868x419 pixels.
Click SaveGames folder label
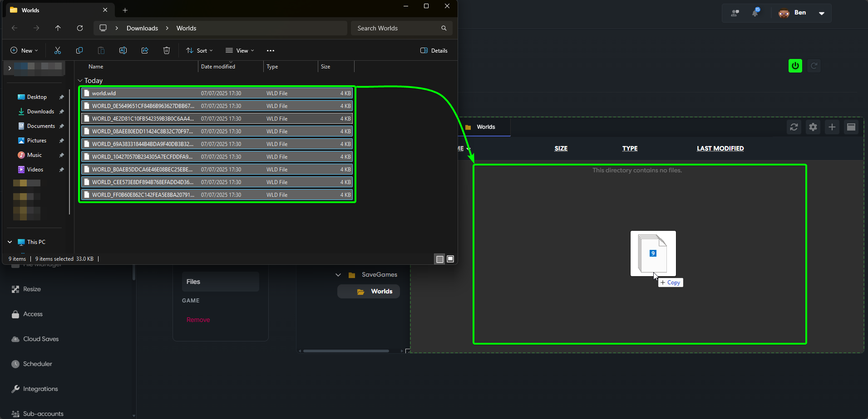(x=380, y=275)
